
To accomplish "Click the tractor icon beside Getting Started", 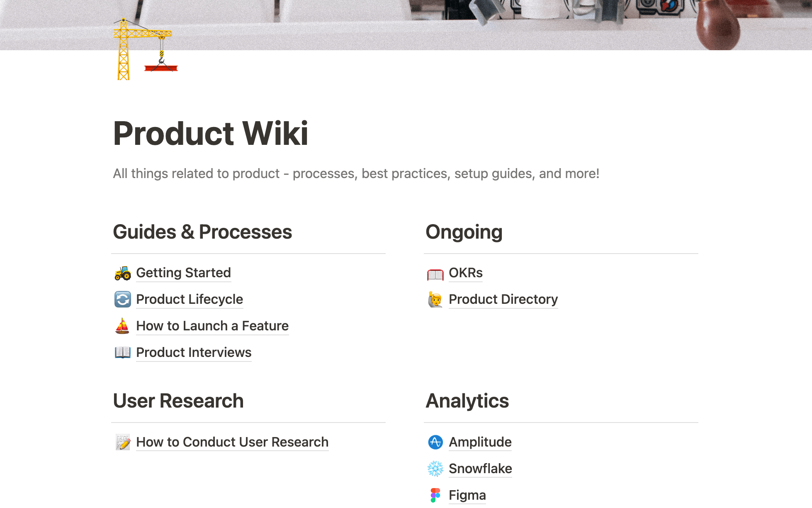I will pos(122,273).
